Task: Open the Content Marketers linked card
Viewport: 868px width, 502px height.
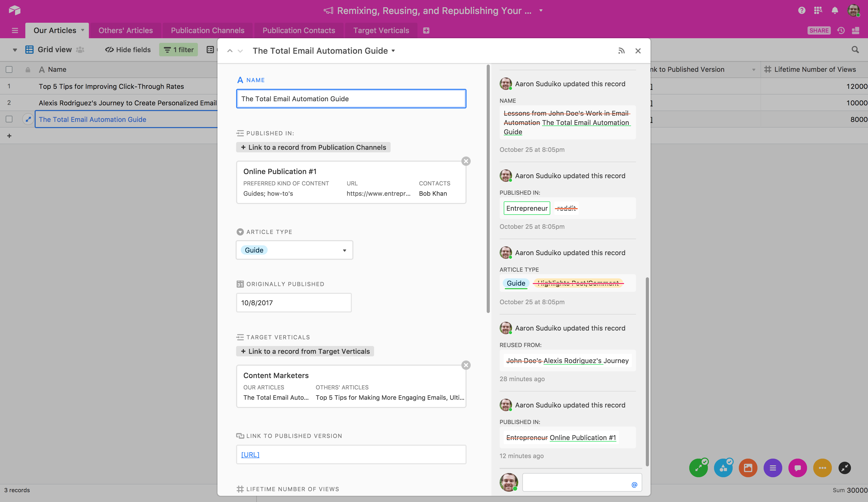Action: [x=351, y=386]
